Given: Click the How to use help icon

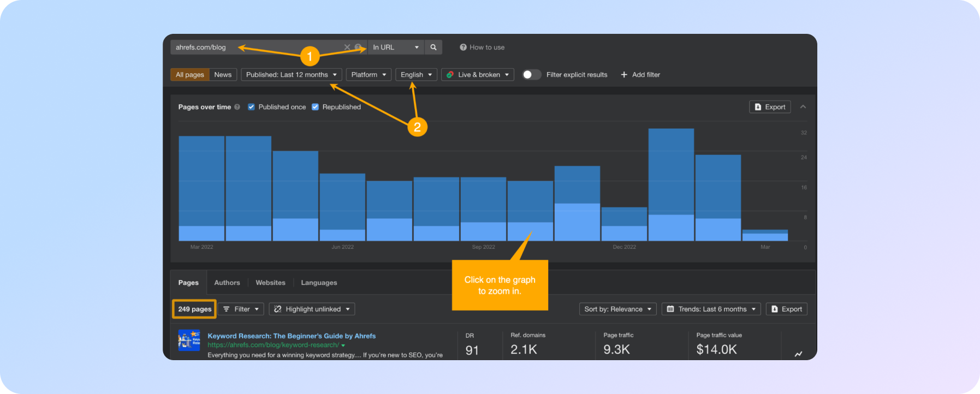Looking at the screenshot, I should [463, 47].
